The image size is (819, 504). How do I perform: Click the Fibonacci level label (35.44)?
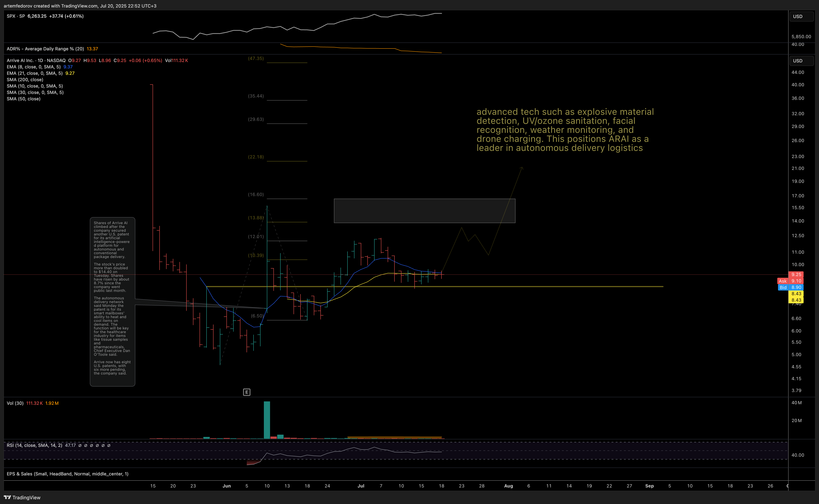tap(256, 96)
